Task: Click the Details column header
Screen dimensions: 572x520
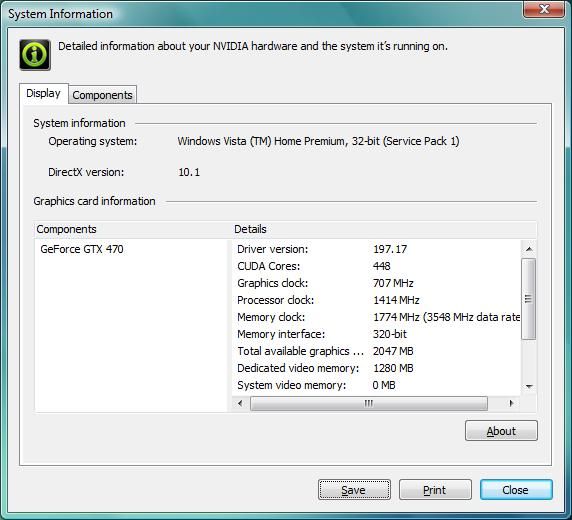Action: click(x=384, y=229)
